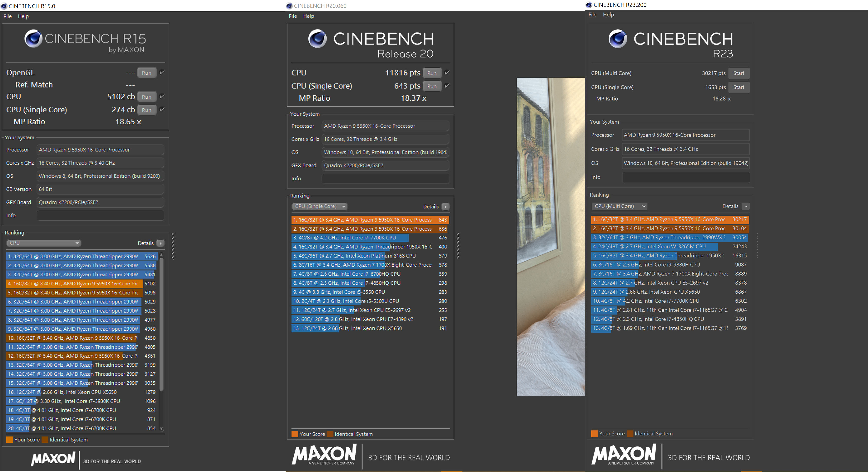Viewport: 868px width, 472px height.
Task: Start the CPU (Single Core) test in R23
Action: pos(739,87)
